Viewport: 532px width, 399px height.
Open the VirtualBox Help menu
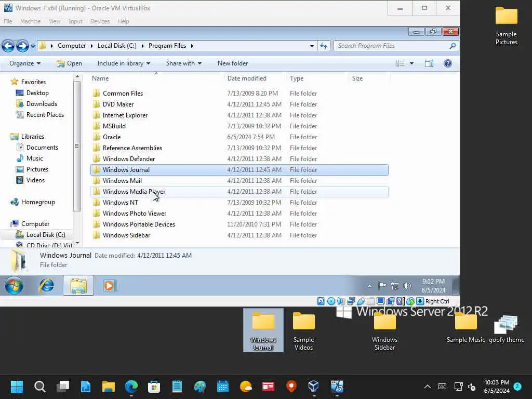[x=123, y=21]
